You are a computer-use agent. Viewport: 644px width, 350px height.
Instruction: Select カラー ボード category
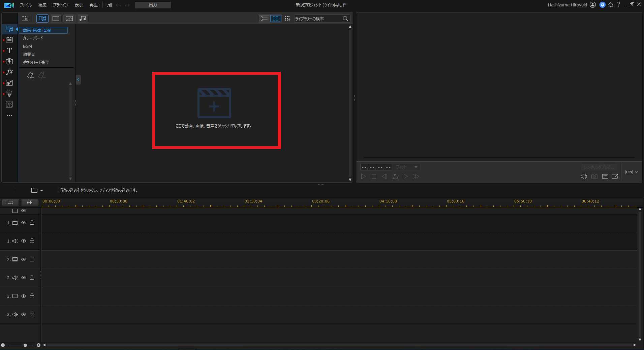pos(33,38)
